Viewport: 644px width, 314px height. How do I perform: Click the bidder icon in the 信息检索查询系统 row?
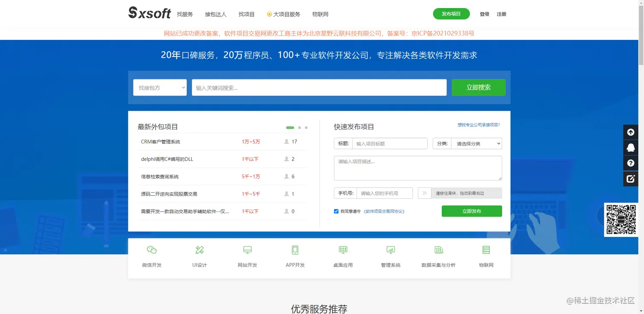pyautogui.click(x=287, y=177)
